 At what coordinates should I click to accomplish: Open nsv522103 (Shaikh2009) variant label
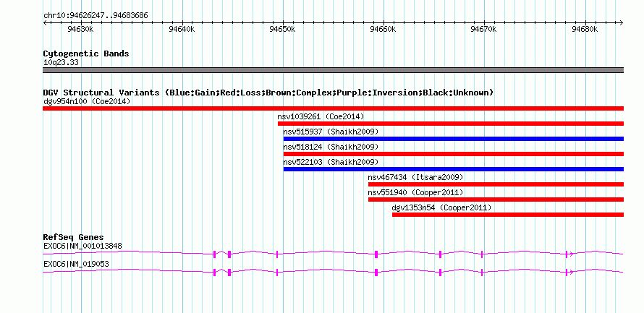click(x=331, y=162)
